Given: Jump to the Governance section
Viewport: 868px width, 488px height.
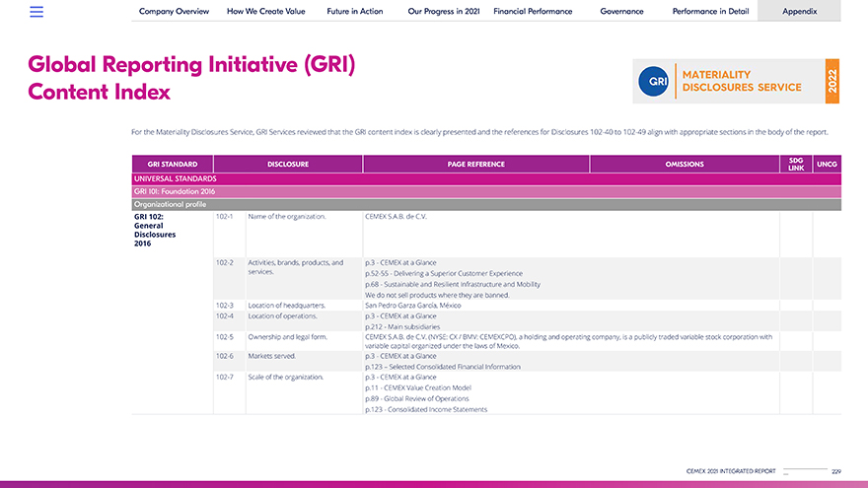Looking at the screenshot, I should pyautogui.click(x=621, y=11).
